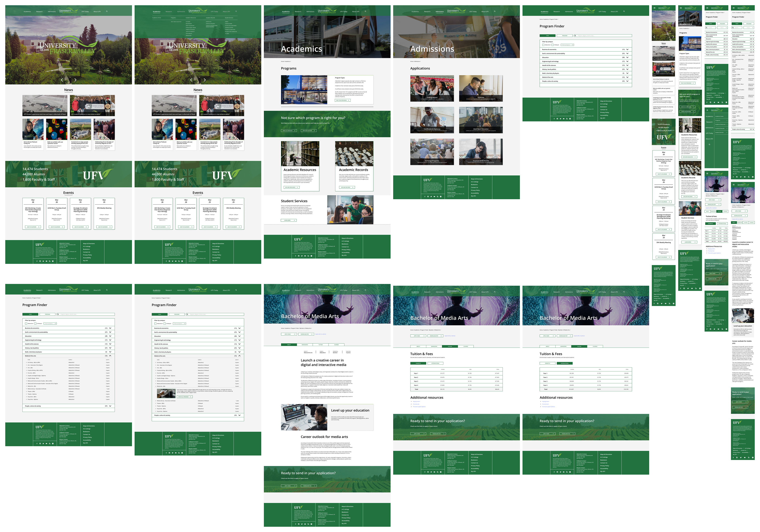Open Flickr icon in Admissions page footer
Image resolution: width=760 pixels, height=532 pixels.
pos(441,196)
